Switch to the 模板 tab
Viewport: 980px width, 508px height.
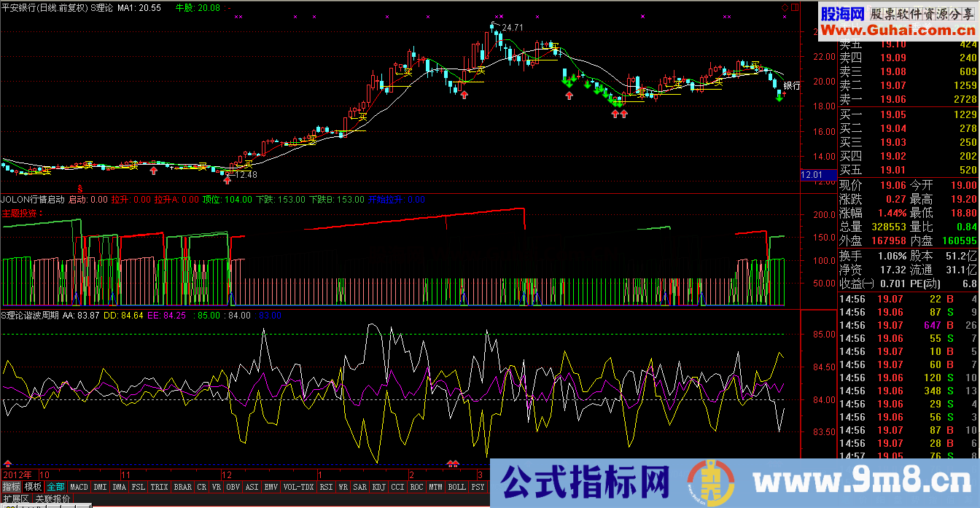pos(33,487)
